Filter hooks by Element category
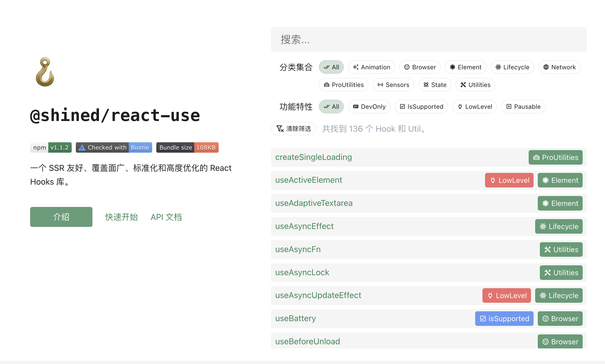 tap(466, 67)
